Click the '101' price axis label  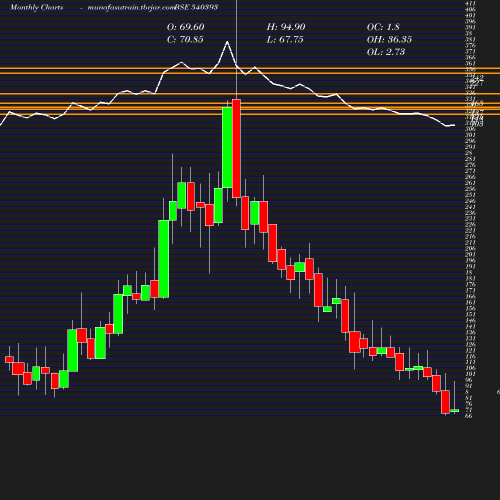470,374
